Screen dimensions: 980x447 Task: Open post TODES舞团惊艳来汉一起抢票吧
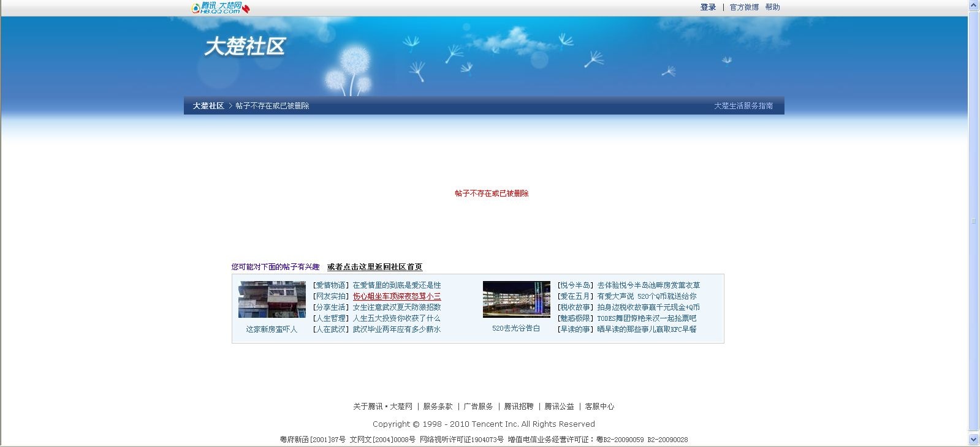pos(647,318)
